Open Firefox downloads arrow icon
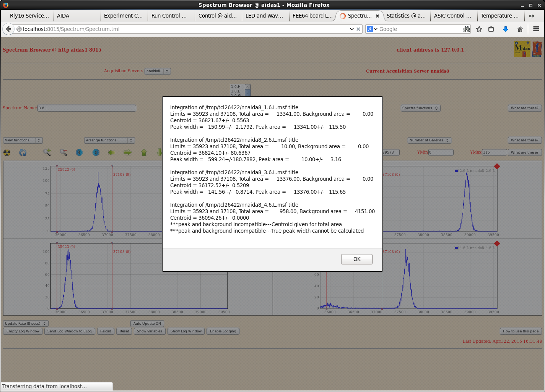Viewport: 545px width, 392px height. [x=505, y=29]
